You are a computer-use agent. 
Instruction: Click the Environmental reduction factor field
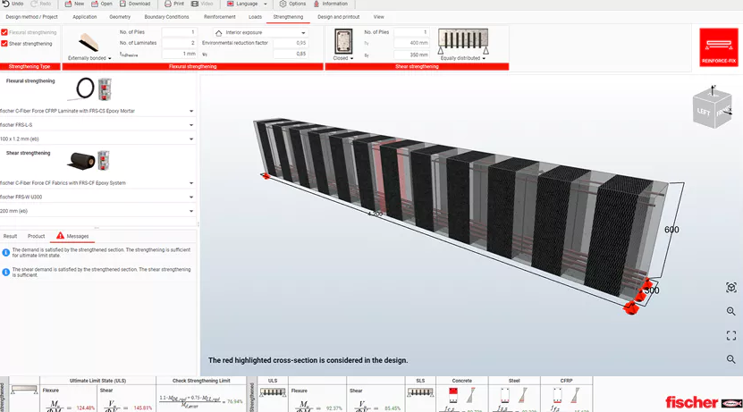[x=289, y=44]
